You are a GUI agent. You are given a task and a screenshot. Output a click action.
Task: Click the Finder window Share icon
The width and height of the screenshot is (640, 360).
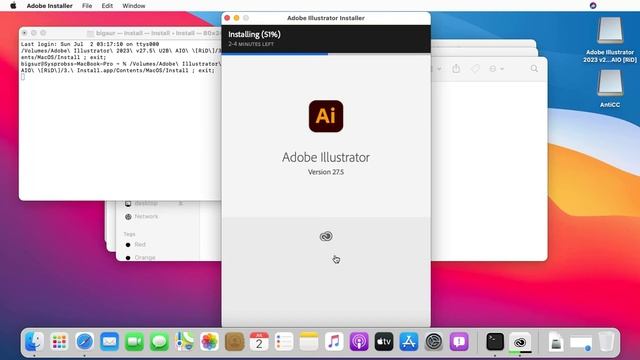(456, 69)
